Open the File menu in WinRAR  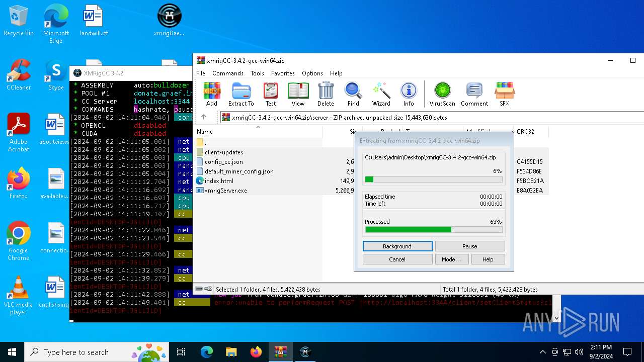(201, 73)
